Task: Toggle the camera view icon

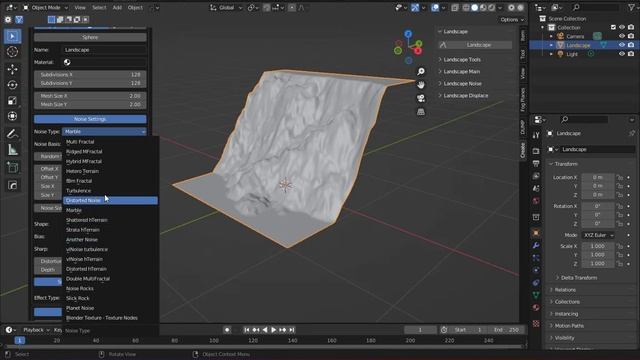Action: click(420, 98)
